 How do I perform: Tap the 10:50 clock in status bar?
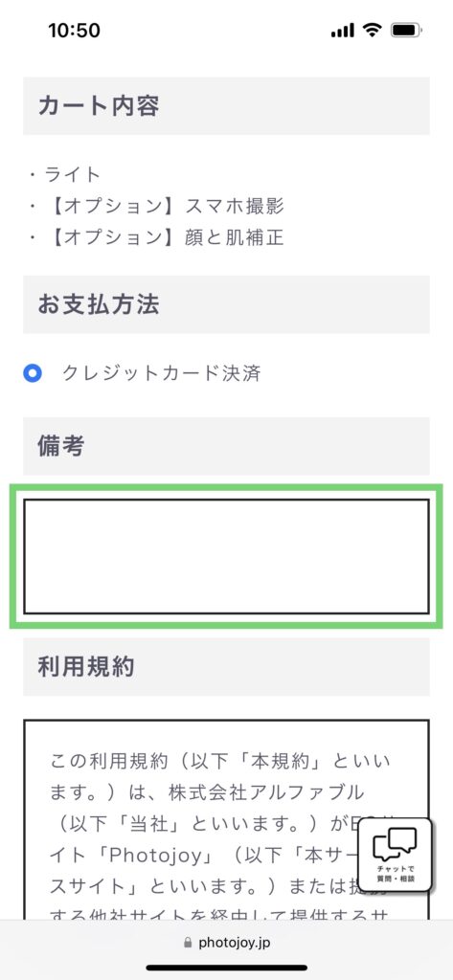coord(74,31)
